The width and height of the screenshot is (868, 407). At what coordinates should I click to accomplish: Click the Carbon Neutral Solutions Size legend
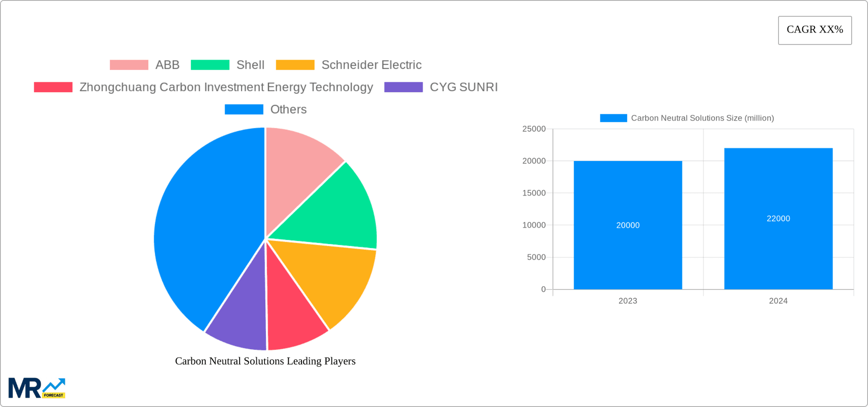coord(613,118)
